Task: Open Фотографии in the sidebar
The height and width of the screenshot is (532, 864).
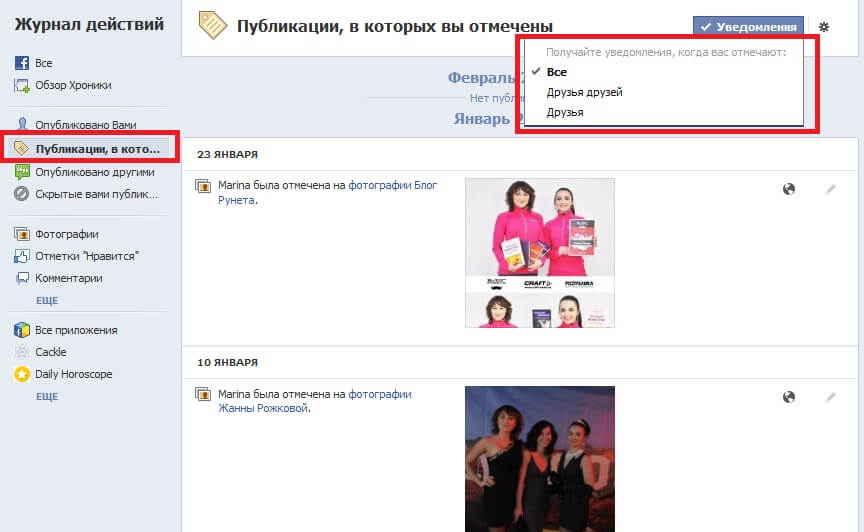Action: (66, 234)
